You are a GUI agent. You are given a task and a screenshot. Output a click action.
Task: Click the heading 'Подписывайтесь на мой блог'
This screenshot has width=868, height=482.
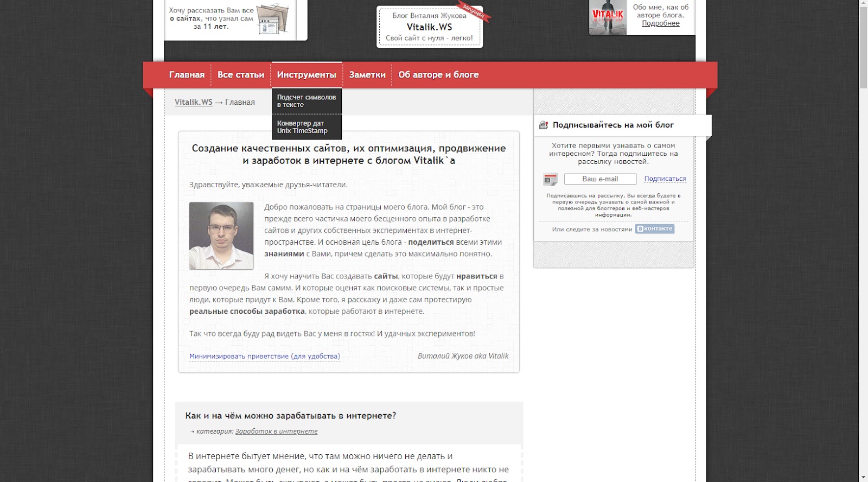click(613, 125)
